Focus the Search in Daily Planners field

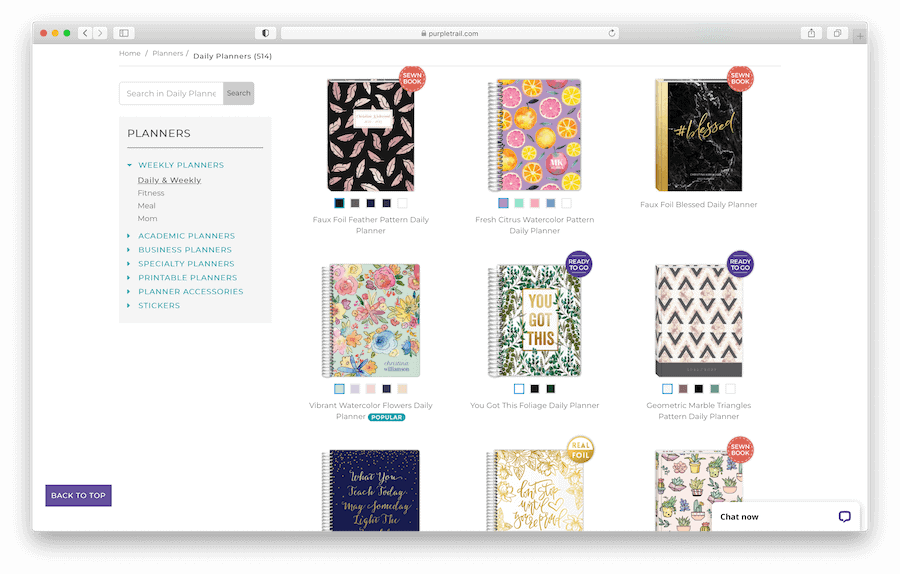point(171,93)
